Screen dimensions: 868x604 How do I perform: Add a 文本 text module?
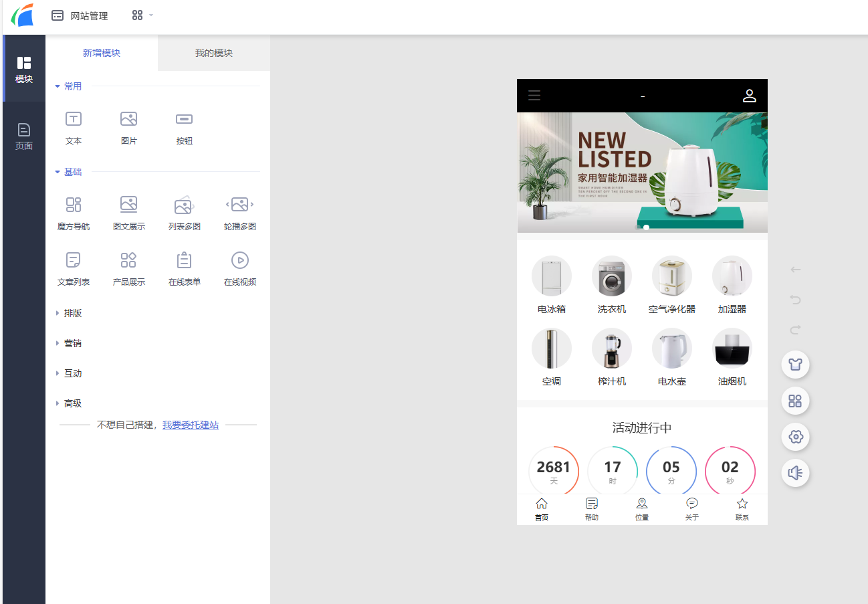coord(74,127)
